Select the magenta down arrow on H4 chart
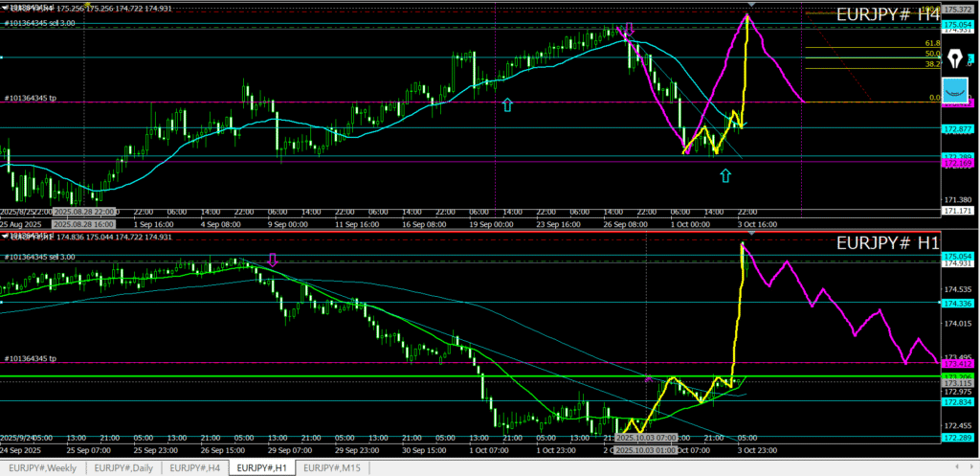 [629, 30]
